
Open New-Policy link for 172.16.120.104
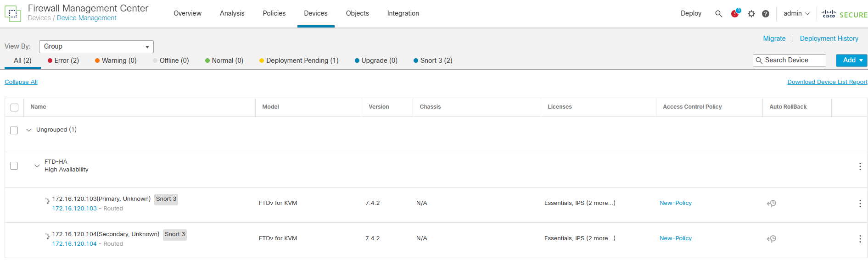tap(676, 238)
